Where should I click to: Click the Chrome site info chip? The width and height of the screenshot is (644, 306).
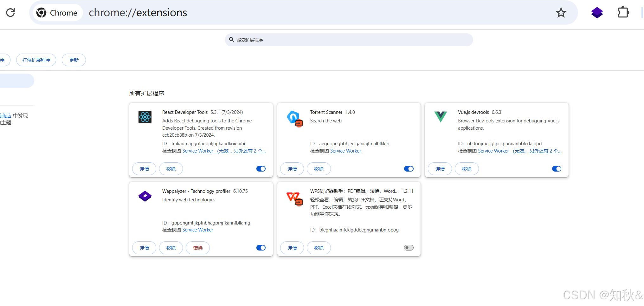click(x=57, y=13)
